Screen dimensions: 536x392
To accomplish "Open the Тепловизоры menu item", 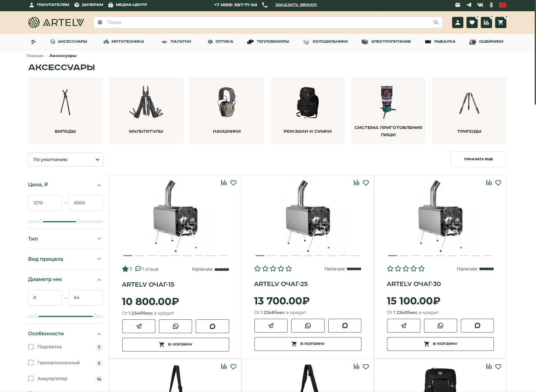I will coord(268,41).
